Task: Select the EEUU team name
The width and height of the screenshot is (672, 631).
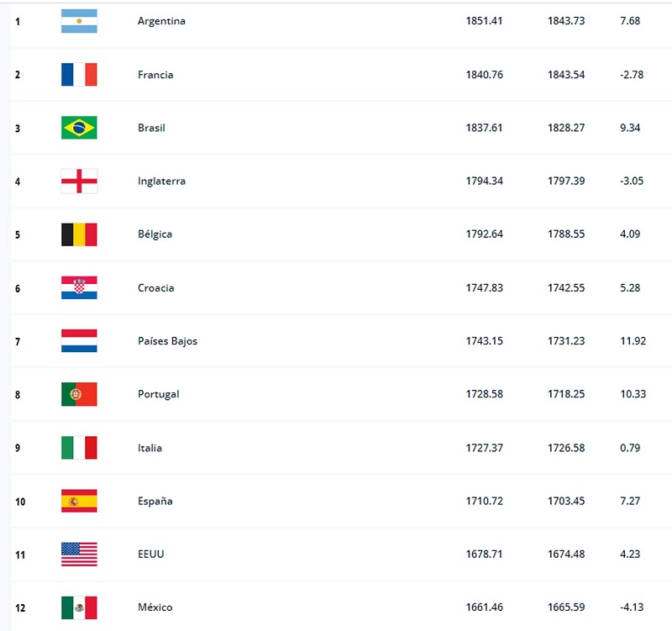Action: [151, 555]
